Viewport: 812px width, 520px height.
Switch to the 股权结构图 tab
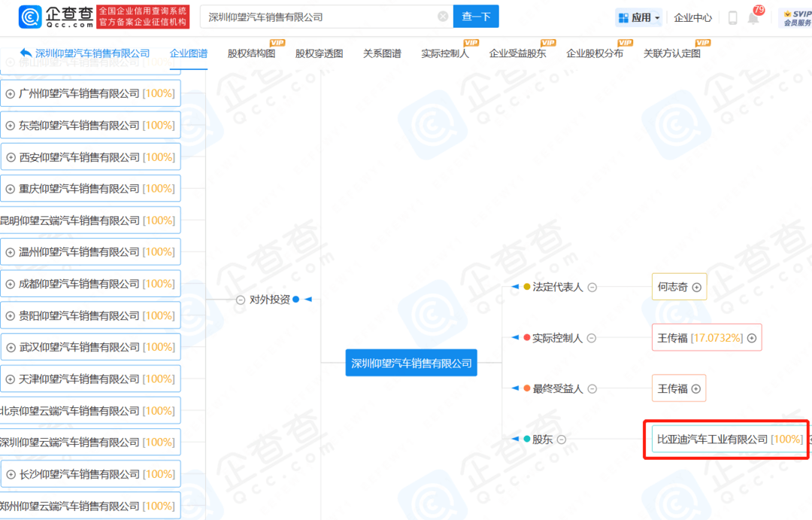[x=252, y=53]
